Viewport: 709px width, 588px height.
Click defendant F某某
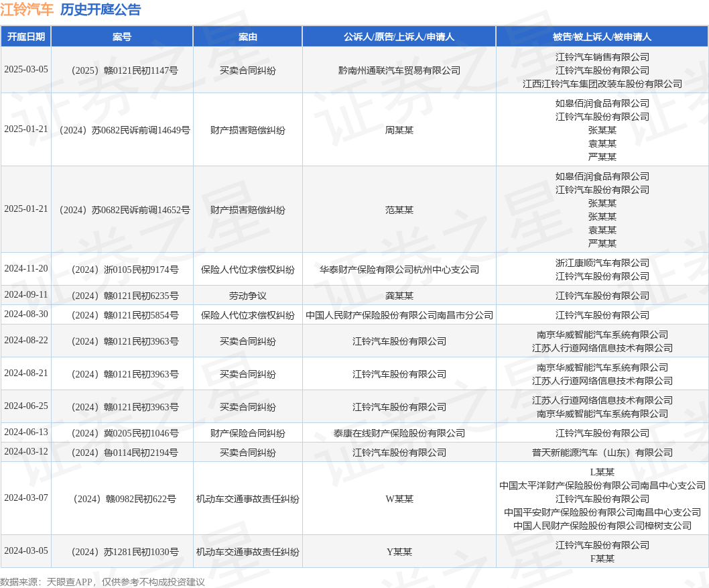tap(602, 558)
